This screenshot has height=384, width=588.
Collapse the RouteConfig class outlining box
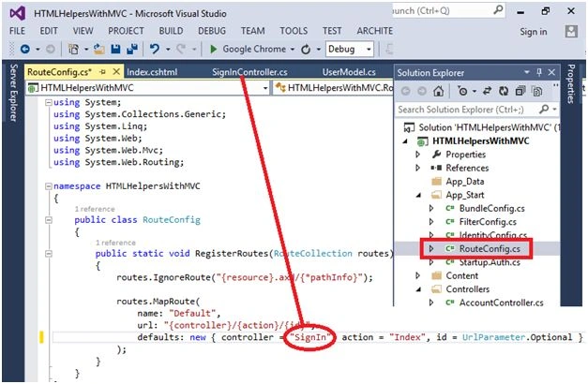coord(49,220)
